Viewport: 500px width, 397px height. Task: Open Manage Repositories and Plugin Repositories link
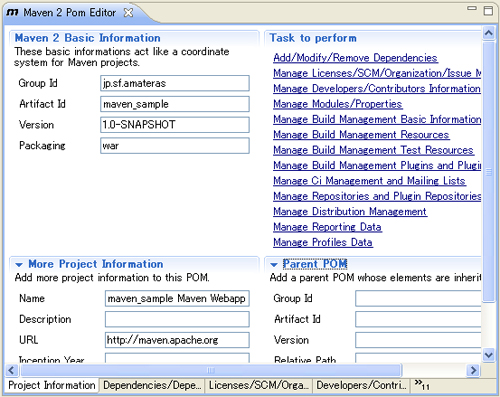[x=377, y=196]
